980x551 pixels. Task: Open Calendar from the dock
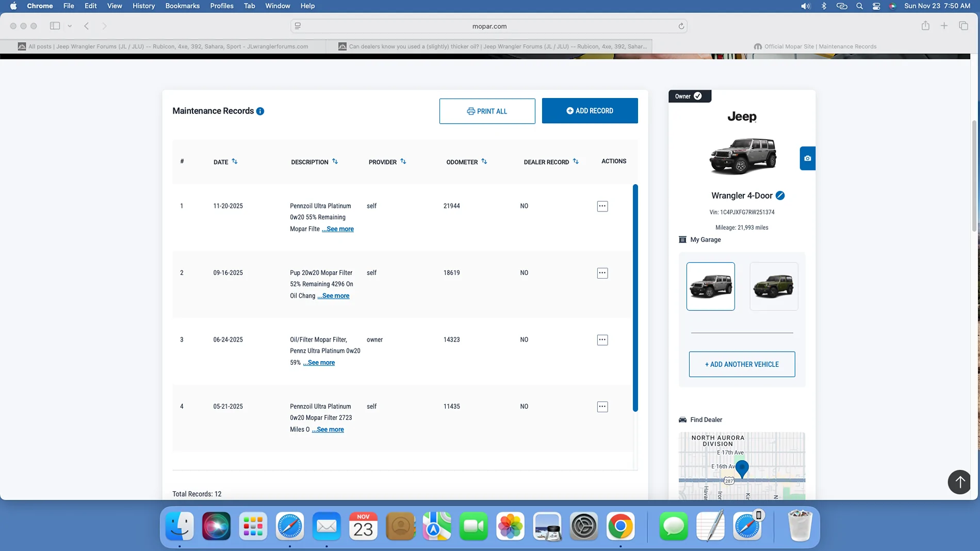click(x=363, y=526)
